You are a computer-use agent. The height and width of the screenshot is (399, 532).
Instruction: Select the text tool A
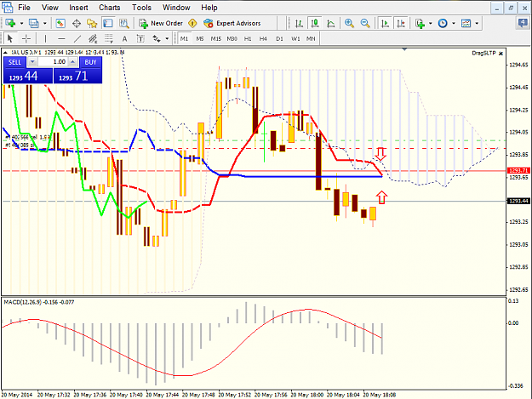pos(124,38)
